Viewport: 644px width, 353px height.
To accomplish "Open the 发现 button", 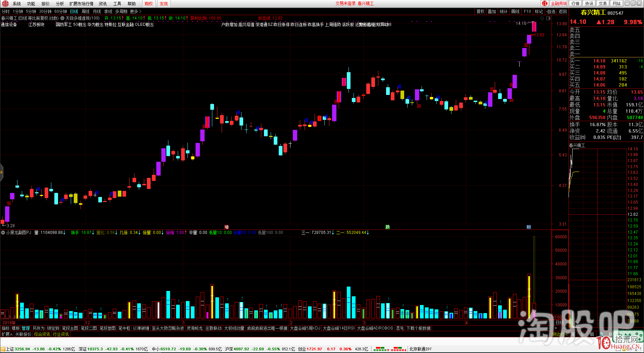I will point(164,4).
